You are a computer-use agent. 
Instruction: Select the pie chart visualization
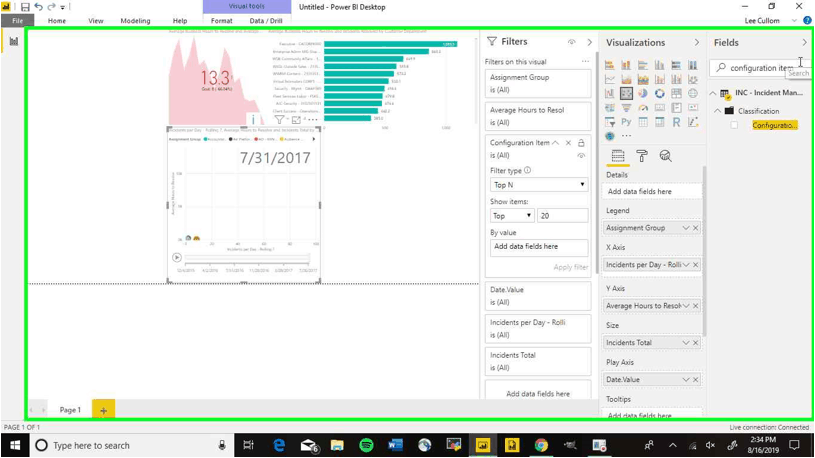pyautogui.click(x=643, y=94)
